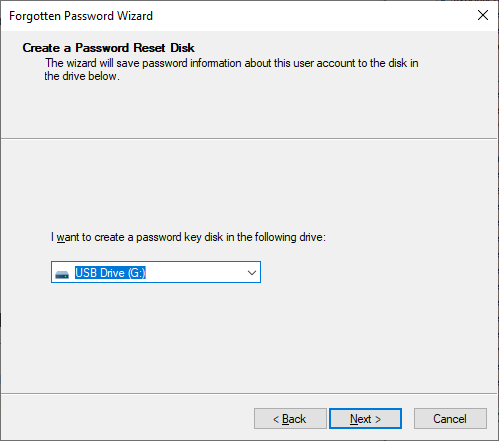Cancel the password reset disk wizard
499x441 pixels.
click(450, 418)
